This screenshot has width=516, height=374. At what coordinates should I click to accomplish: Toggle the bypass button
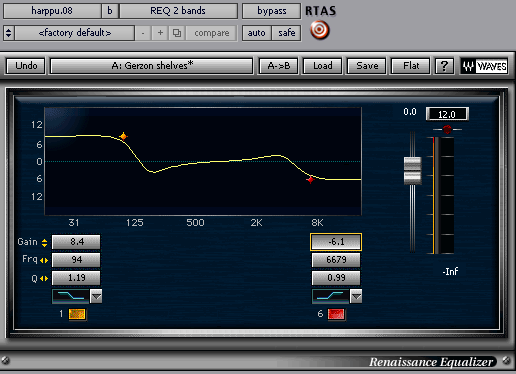pyautogui.click(x=271, y=11)
